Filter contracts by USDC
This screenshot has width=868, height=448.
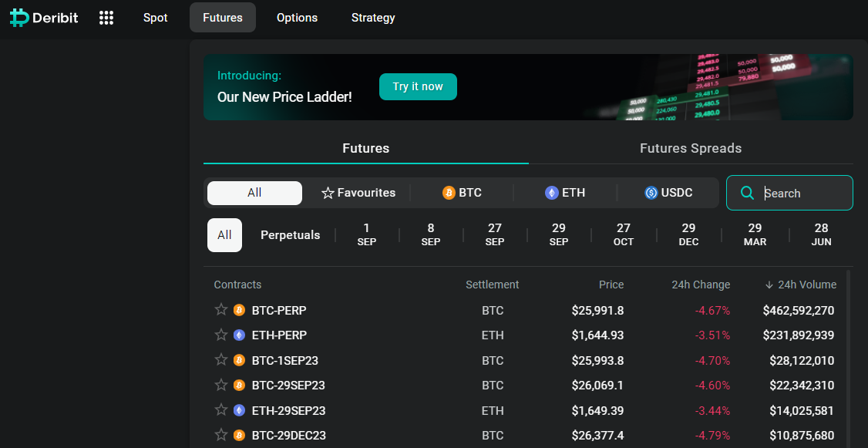coord(668,193)
